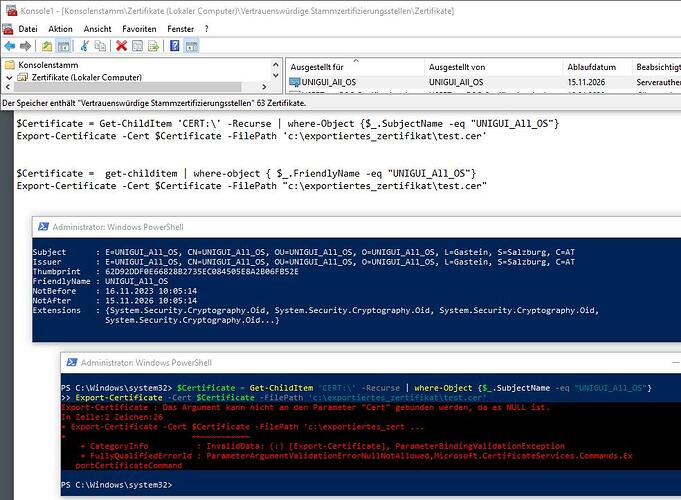Open Properties with the properties sheet icon

[x=137, y=46]
